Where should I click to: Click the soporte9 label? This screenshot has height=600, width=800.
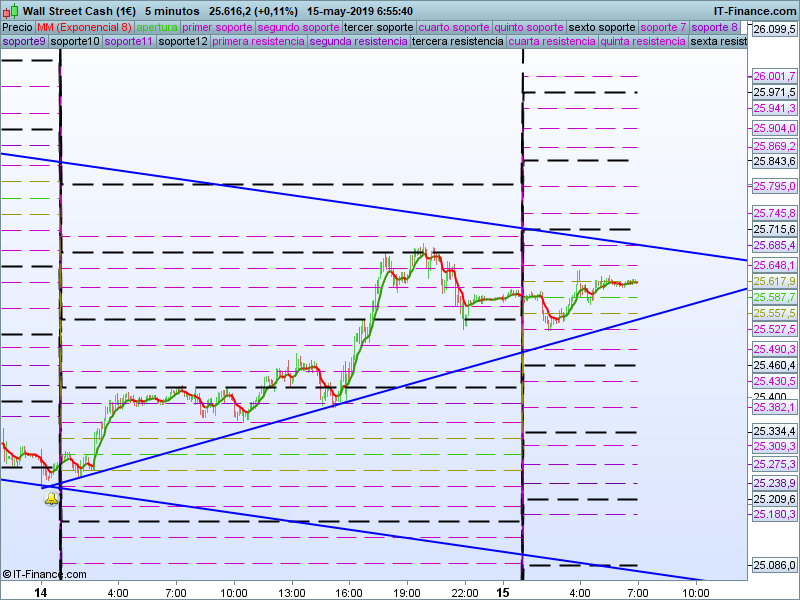[x=24, y=41]
